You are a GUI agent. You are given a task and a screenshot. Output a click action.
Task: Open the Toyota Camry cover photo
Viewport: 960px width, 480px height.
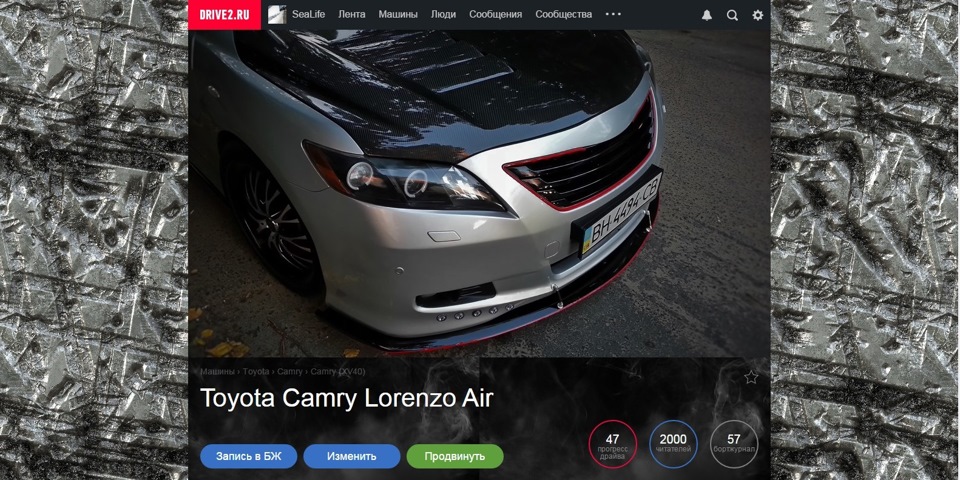[479, 193]
